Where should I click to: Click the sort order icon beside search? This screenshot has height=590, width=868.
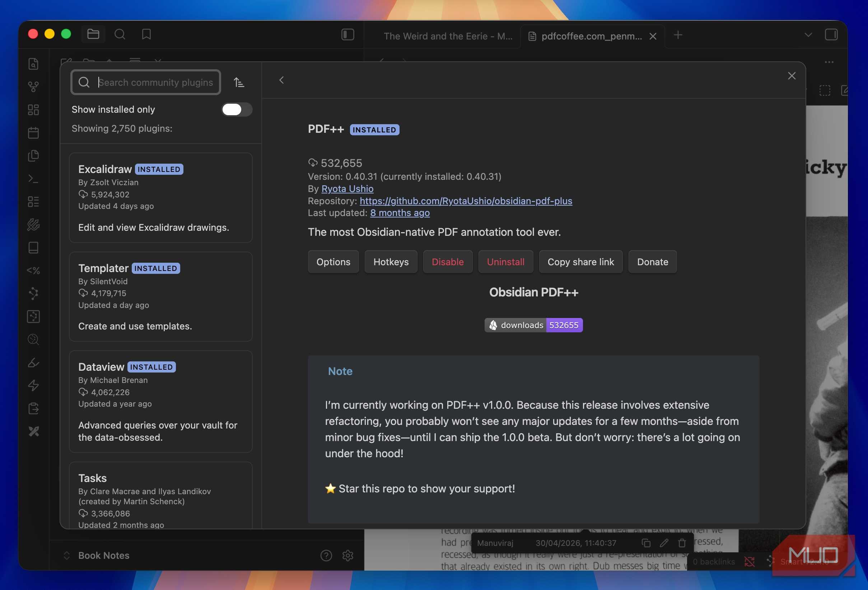239,82
